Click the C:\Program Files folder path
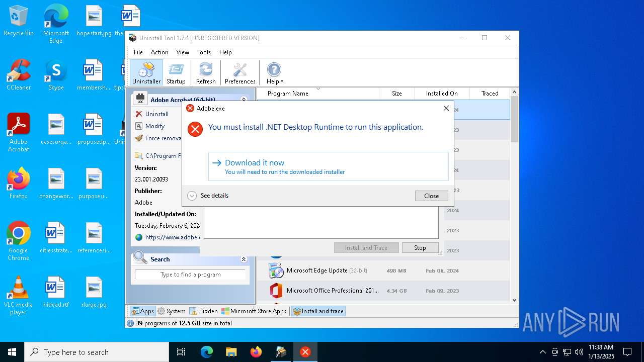The height and width of the screenshot is (362, 644). click(158, 156)
